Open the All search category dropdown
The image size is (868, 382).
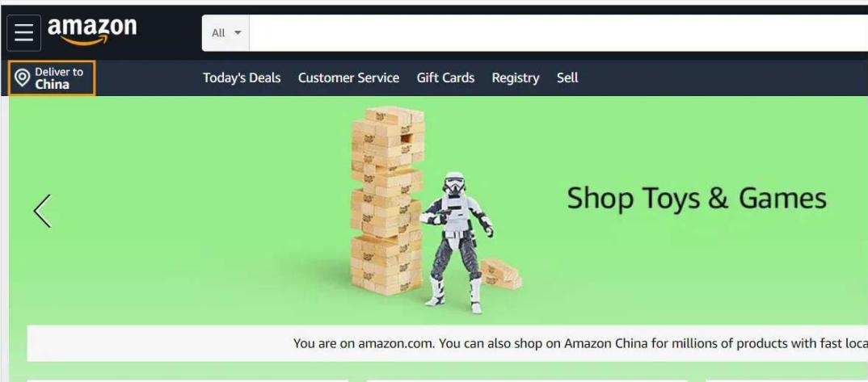(225, 32)
